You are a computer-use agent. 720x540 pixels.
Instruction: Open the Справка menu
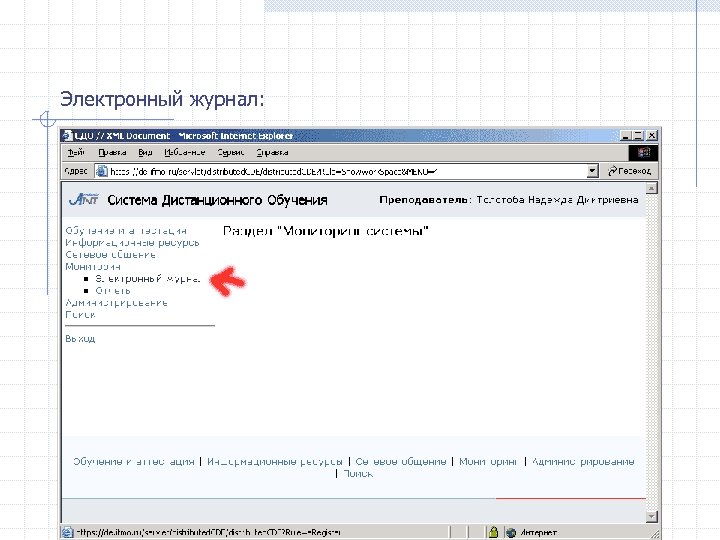272,152
